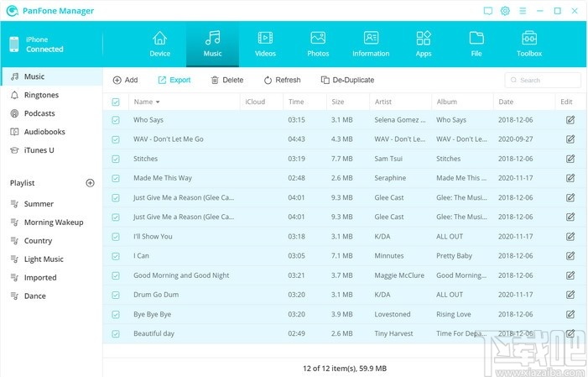Open the feedback message icon in title bar

[488, 11]
